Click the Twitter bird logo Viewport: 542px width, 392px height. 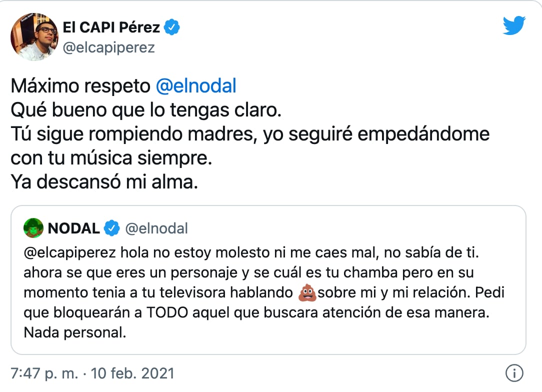pyautogui.click(x=514, y=25)
